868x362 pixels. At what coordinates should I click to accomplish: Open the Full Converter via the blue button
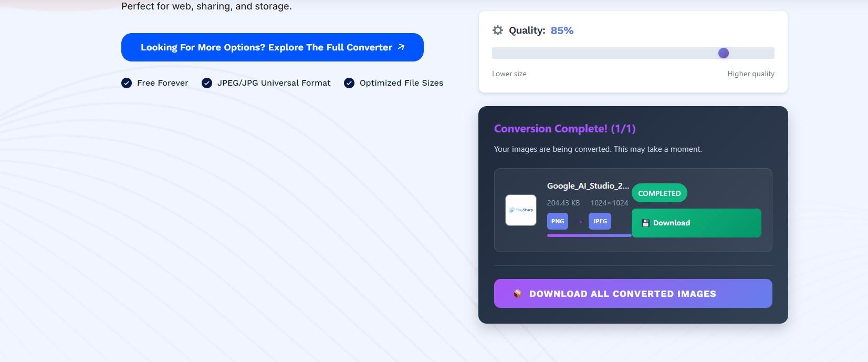[272, 47]
